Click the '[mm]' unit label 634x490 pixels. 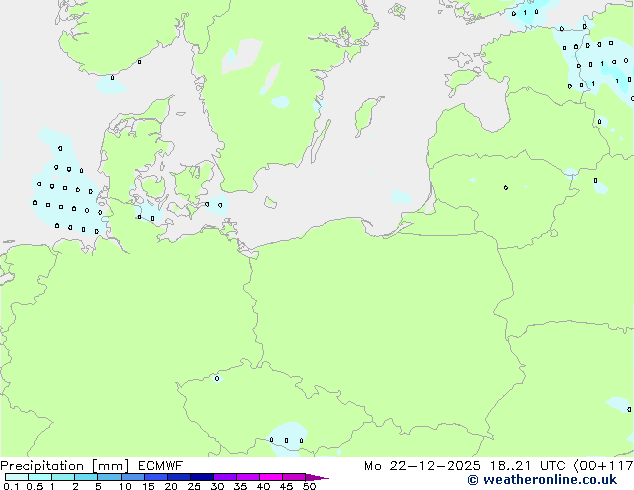(x=110, y=466)
